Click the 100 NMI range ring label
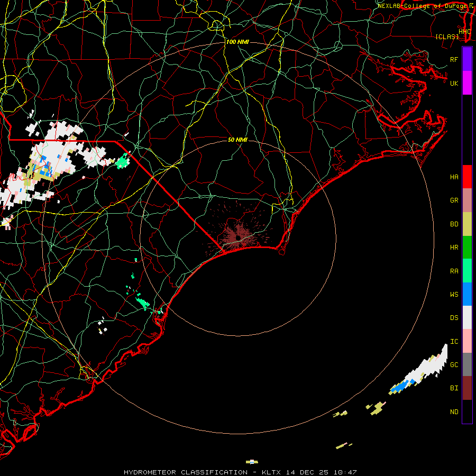This screenshot has height=476, width=476. click(237, 42)
